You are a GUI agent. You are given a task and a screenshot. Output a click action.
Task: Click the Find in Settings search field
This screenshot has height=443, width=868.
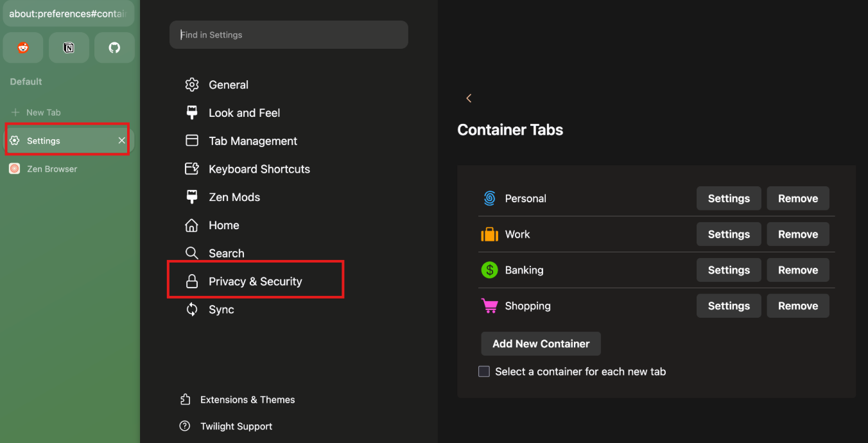pyautogui.click(x=288, y=35)
